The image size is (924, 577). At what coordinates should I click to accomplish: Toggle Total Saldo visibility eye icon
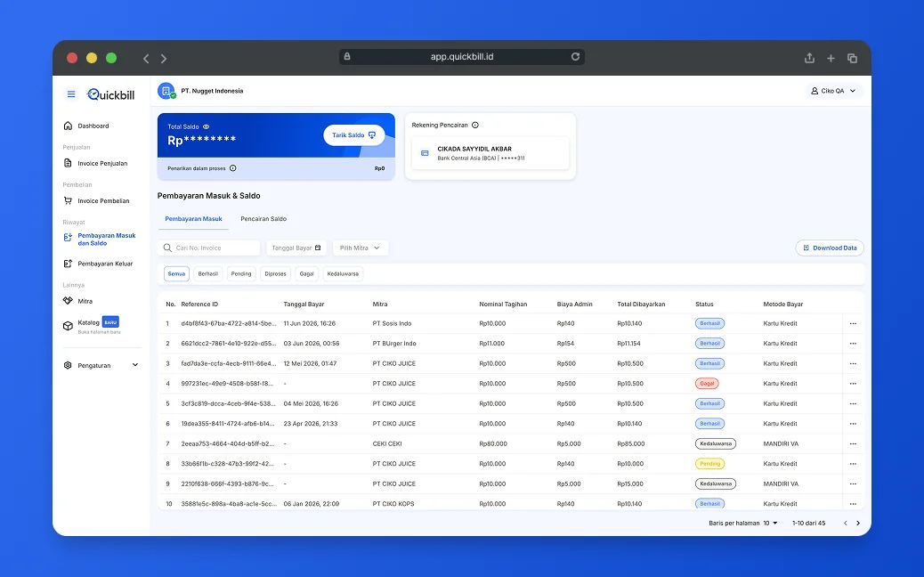[207, 126]
